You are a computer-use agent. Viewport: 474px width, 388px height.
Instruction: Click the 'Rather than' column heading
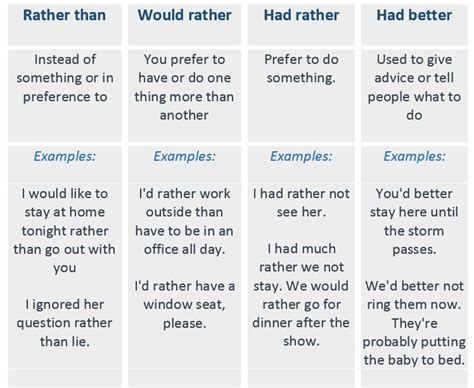[x=65, y=15]
